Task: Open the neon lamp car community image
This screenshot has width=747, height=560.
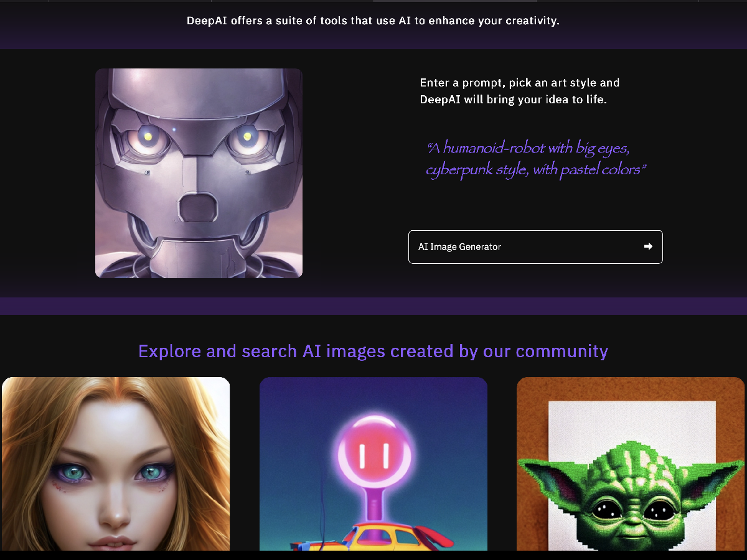Action: (x=374, y=464)
